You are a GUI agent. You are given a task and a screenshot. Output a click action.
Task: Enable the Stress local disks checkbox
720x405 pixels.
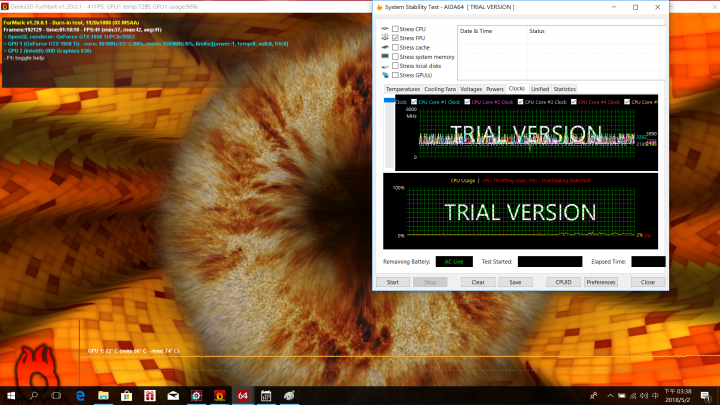click(x=395, y=66)
